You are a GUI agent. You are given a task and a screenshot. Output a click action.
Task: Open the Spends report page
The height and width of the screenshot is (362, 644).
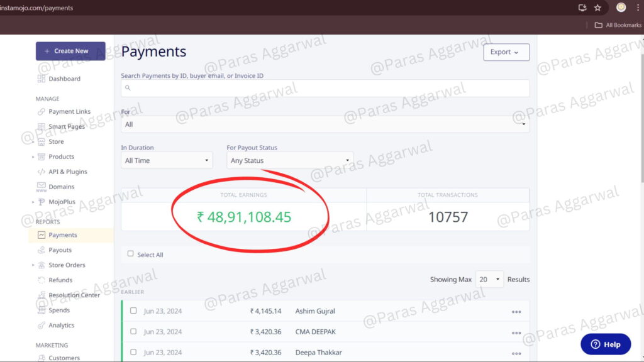[x=59, y=310]
